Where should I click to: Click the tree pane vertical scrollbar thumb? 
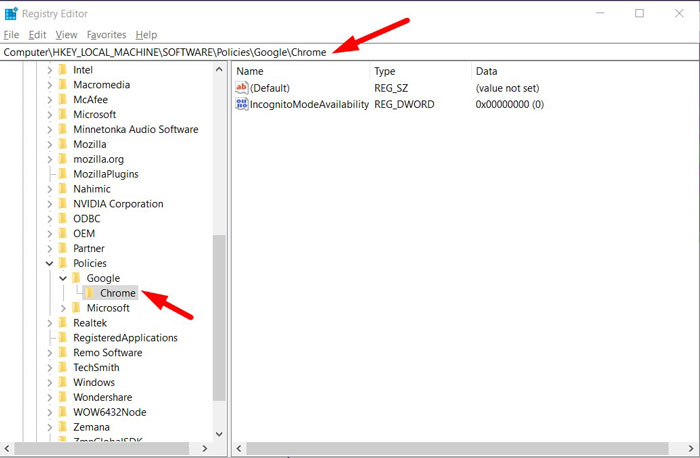tap(219, 318)
